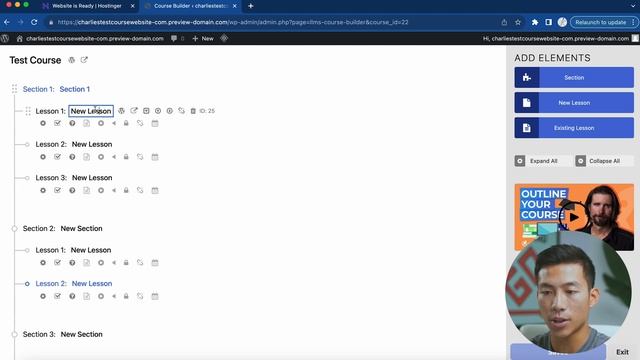Select Lesson 3 New Lesson title
Image resolution: width=640 pixels, height=360 pixels.
click(x=92, y=178)
